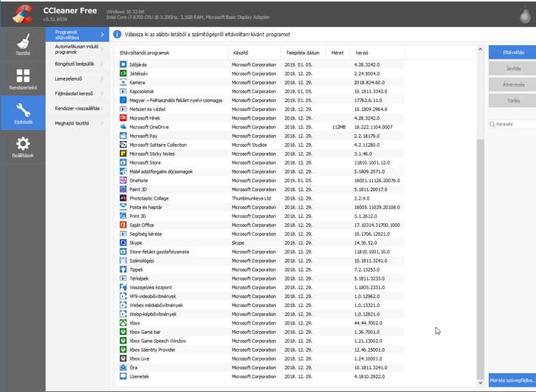Sort by Telepítési dátum column
The height and width of the screenshot is (392, 536).
(303, 53)
